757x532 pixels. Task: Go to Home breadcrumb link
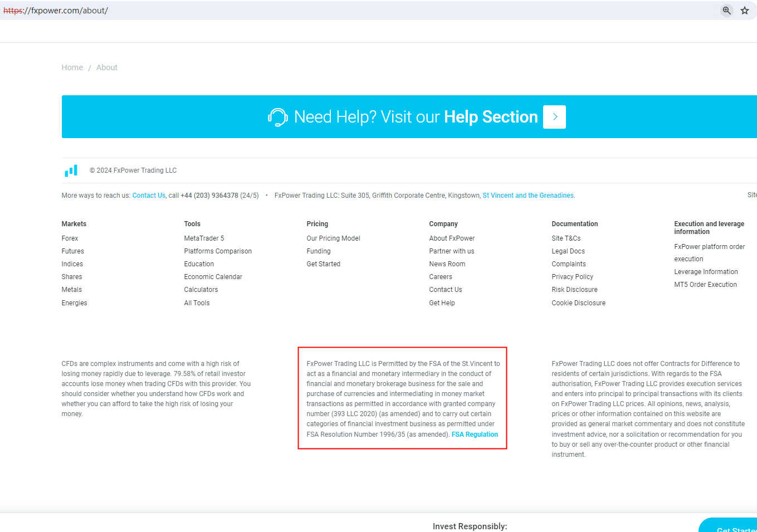72,67
